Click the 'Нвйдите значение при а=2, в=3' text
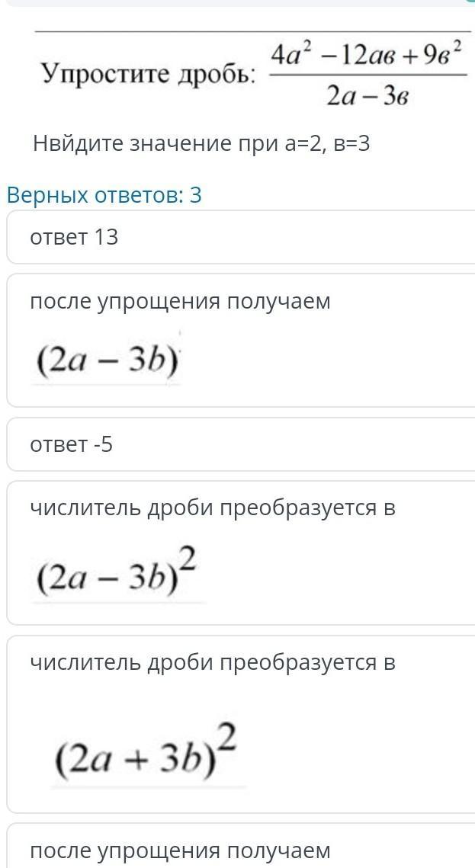Viewport: 475px width, 868px height. pos(201,143)
